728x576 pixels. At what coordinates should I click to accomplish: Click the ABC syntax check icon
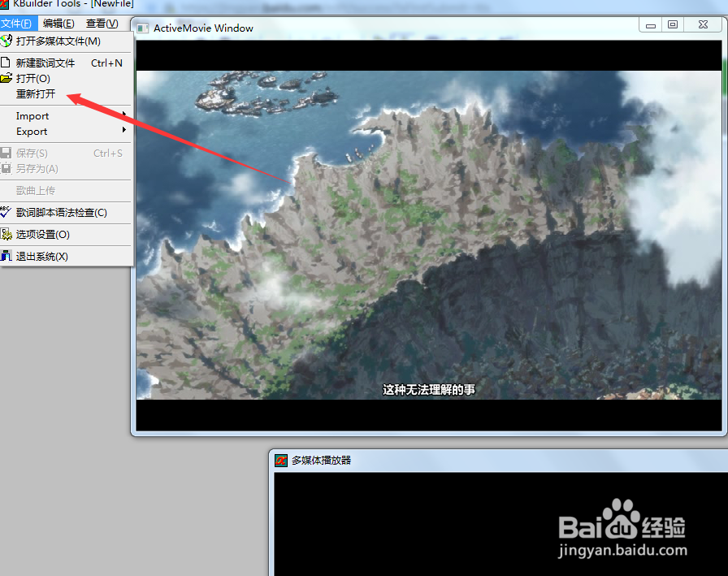pyautogui.click(x=6, y=212)
